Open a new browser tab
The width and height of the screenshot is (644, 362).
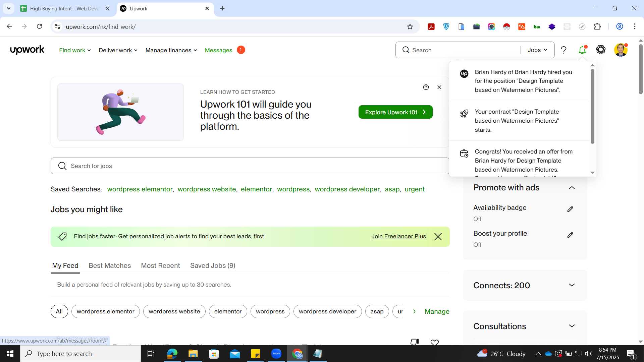(x=222, y=8)
